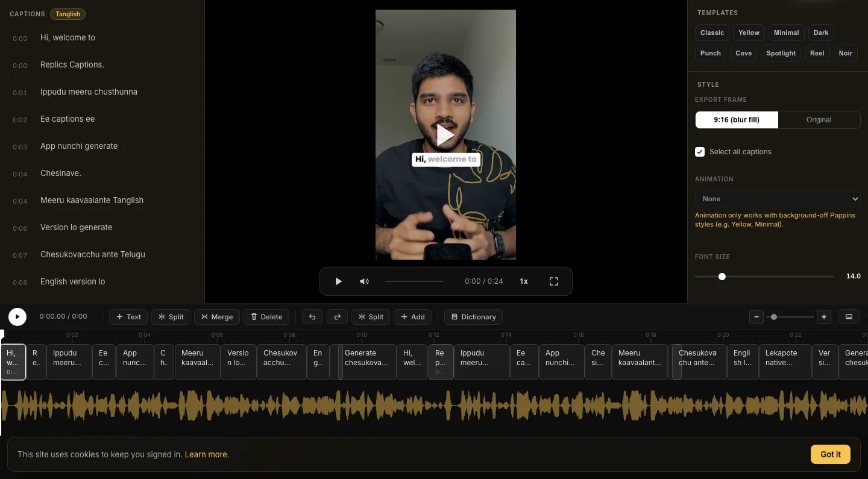Apply the Classic template
Viewport: 868px width, 479px height.
(x=712, y=33)
